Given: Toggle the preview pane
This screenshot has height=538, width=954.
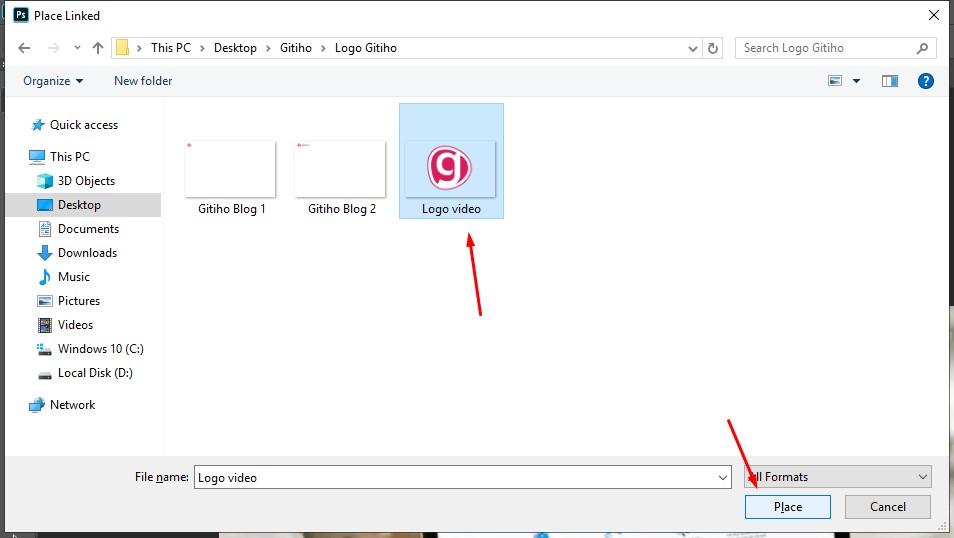Looking at the screenshot, I should pyautogui.click(x=890, y=81).
